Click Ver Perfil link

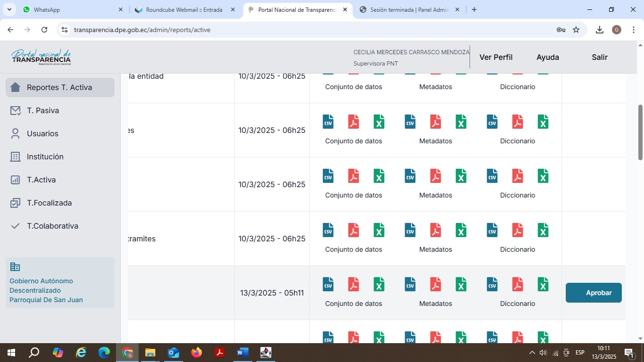495,57
